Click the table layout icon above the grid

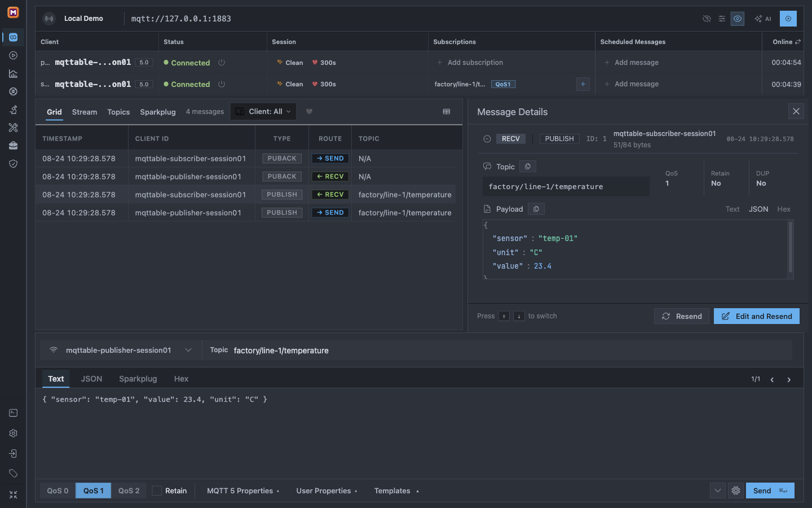447,112
